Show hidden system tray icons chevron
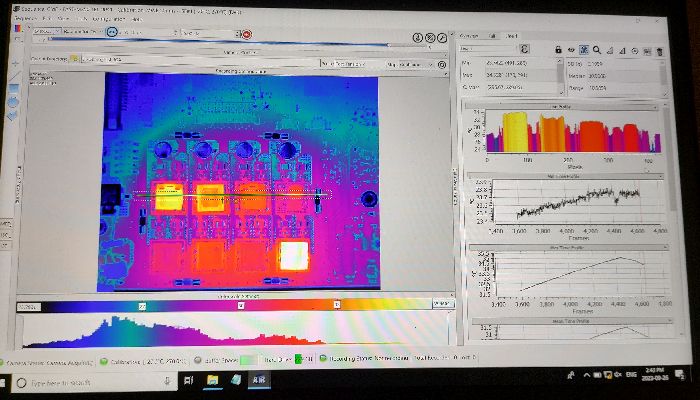The height and width of the screenshot is (400, 700). click(x=587, y=375)
